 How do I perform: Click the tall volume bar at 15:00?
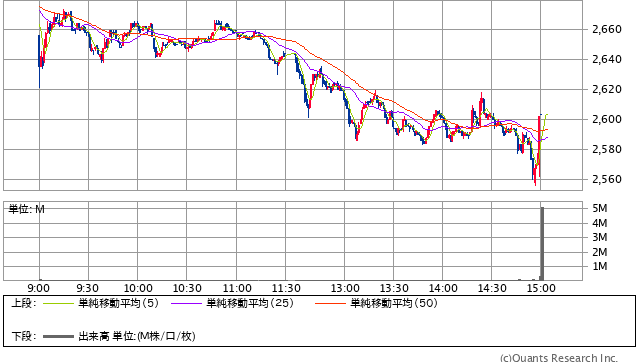click(542, 244)
